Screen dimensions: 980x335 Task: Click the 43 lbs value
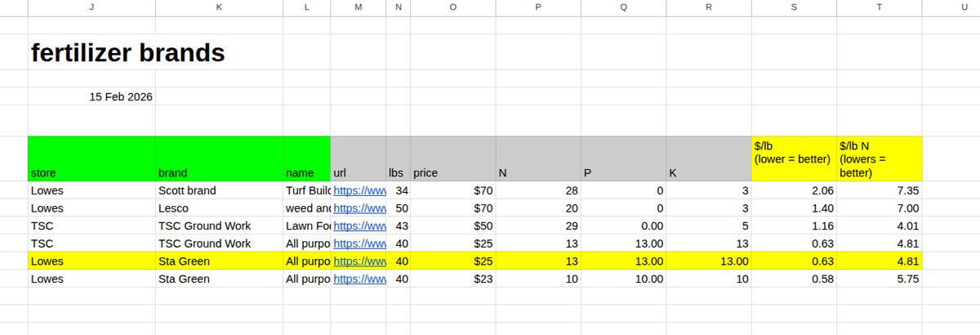[399, 226]
